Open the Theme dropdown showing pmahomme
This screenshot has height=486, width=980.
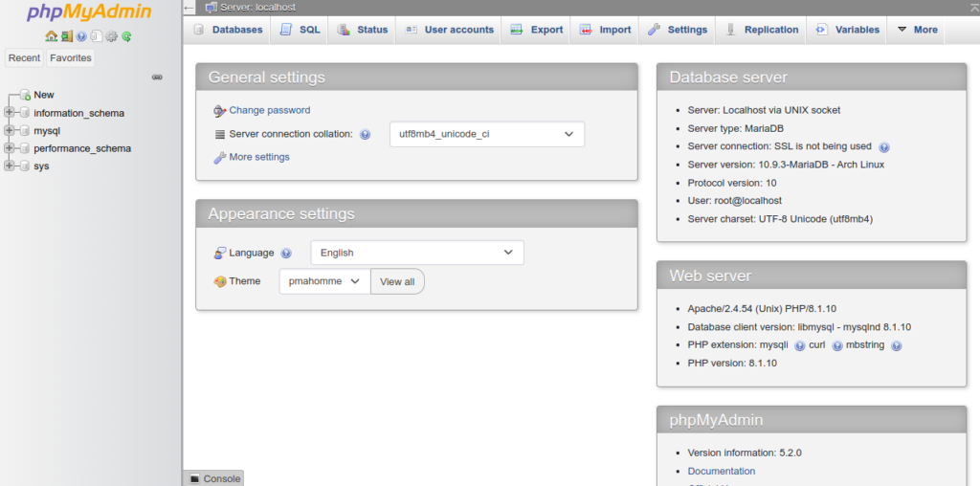325,281
